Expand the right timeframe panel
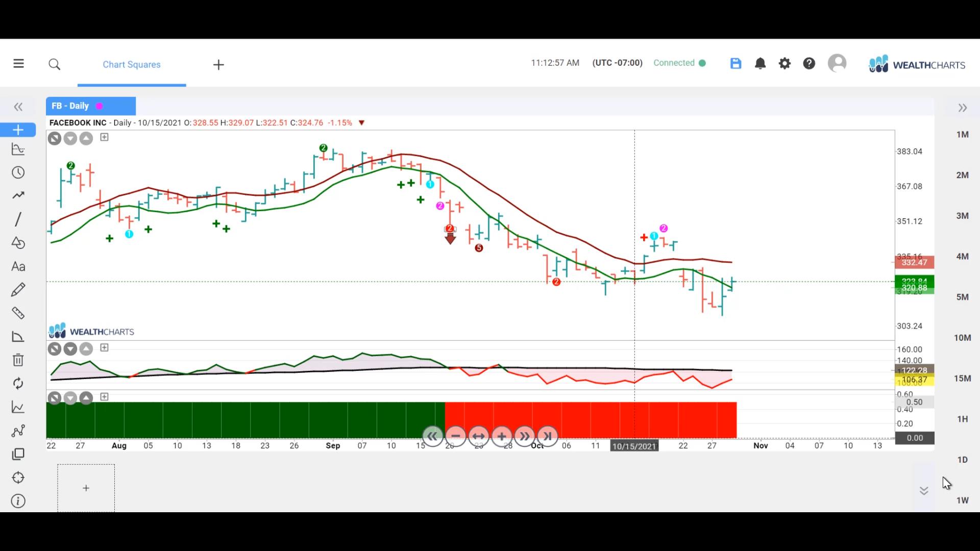The height and width of the screenshot is (551, 980). pos(963,108)
